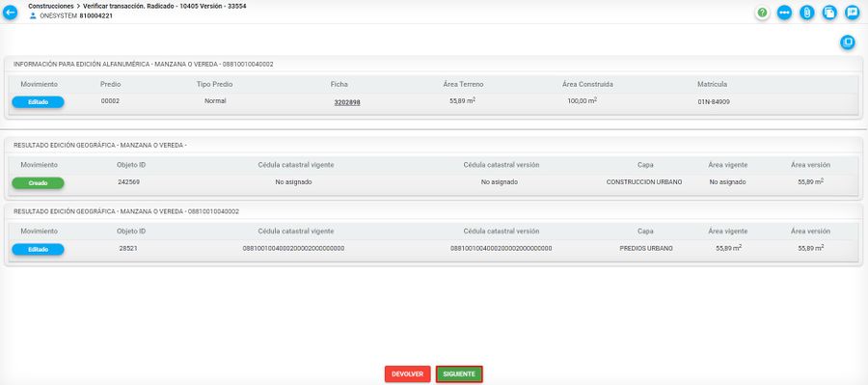Click the PREDIOS URBANO layer cell

(646, 248)
